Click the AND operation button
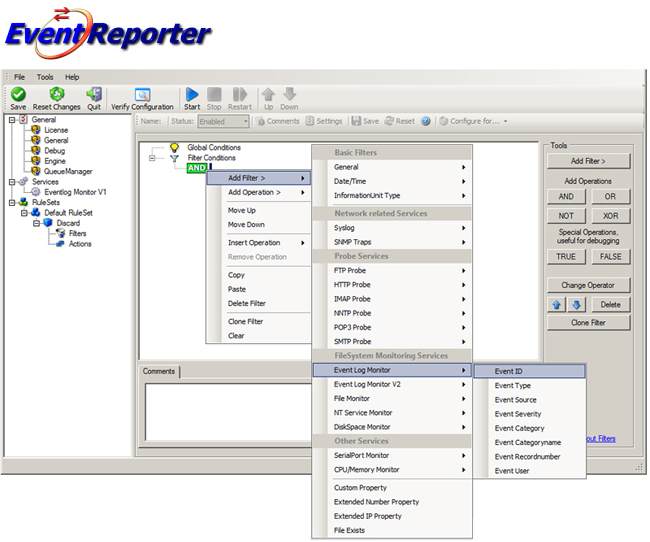 [x=566, y=197]
